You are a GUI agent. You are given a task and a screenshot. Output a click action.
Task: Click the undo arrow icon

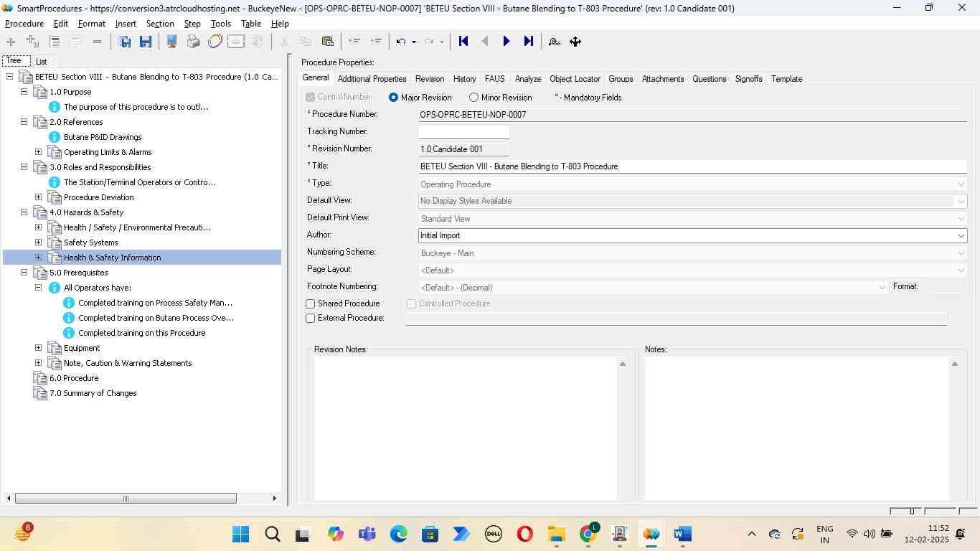pos(401,42)
